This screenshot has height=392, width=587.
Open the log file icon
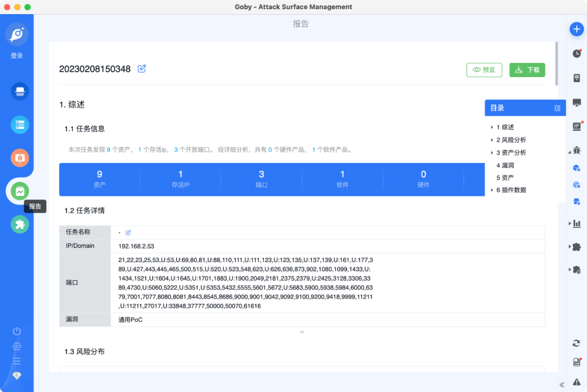(577, 362)
